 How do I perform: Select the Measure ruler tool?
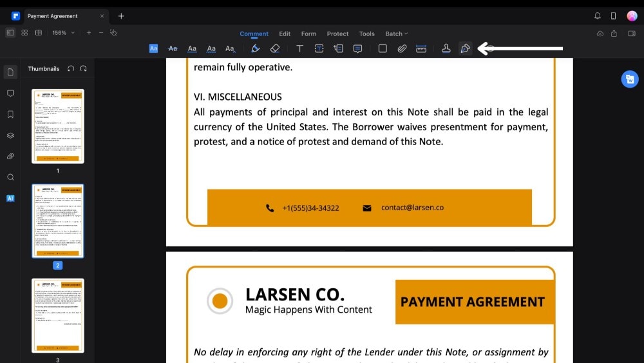click(x=421, y=48)
